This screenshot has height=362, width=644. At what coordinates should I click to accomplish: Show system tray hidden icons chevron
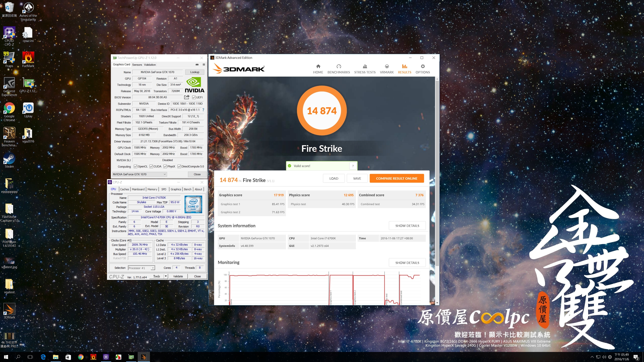(592, 357)
